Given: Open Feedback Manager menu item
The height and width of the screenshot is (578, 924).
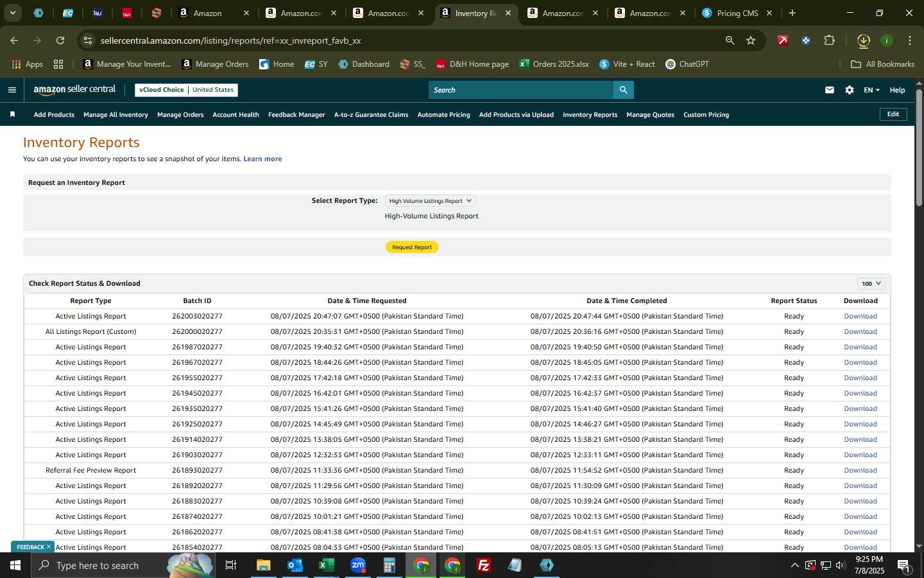Looking at the screenshot, I should point(296,115).
